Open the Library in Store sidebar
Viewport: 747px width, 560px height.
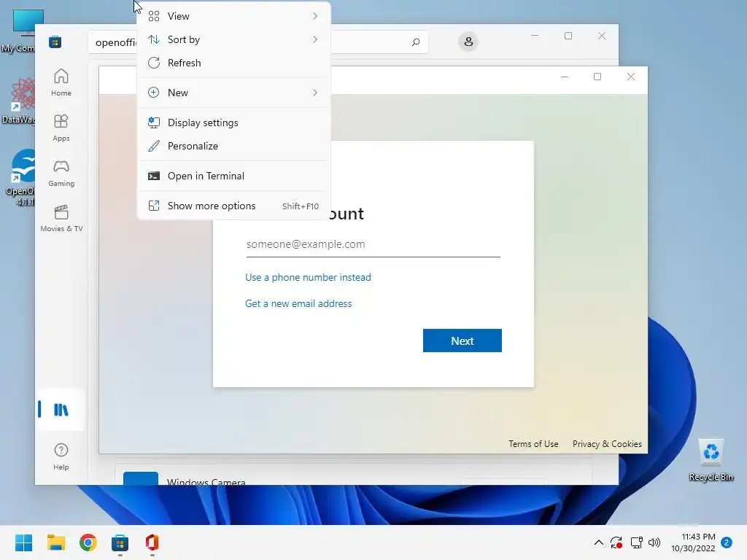tap(61, 410)
